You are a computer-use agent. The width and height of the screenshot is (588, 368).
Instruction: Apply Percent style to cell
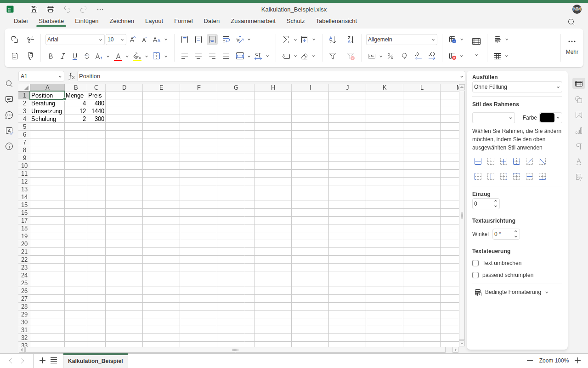[x=390, y=56]
